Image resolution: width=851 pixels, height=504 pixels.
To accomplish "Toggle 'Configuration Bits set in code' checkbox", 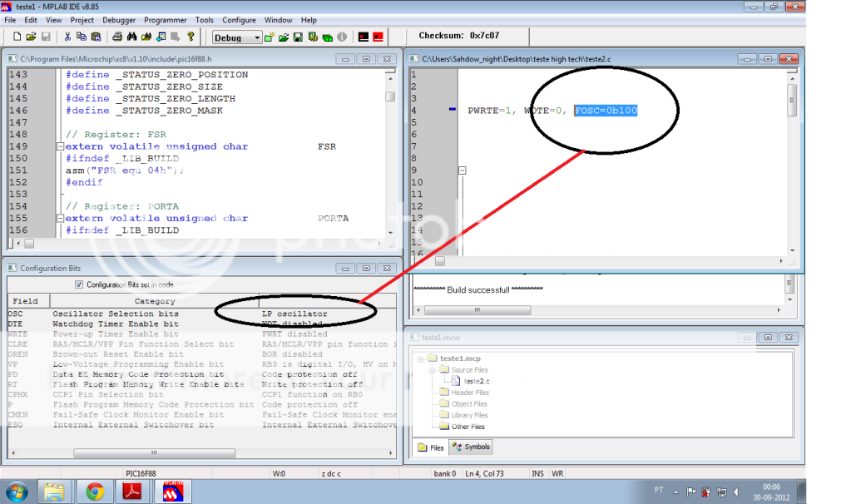I will (79, 284).
